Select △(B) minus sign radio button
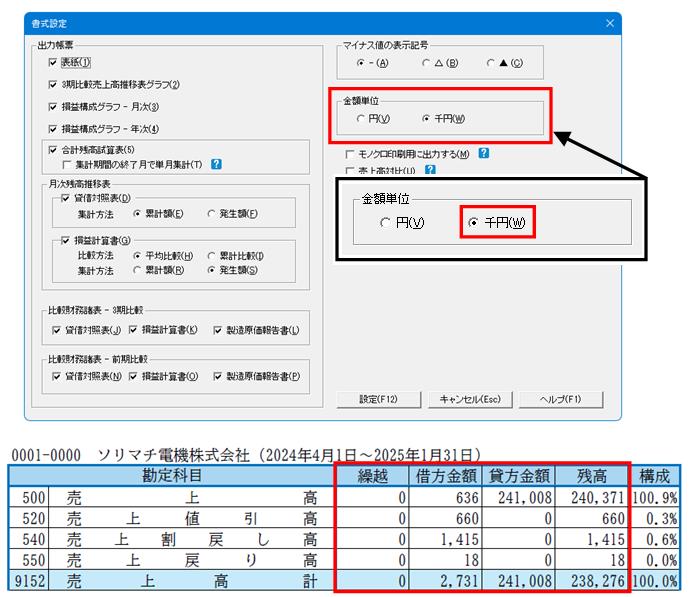The image size is (691, 597). pos(426,63)
